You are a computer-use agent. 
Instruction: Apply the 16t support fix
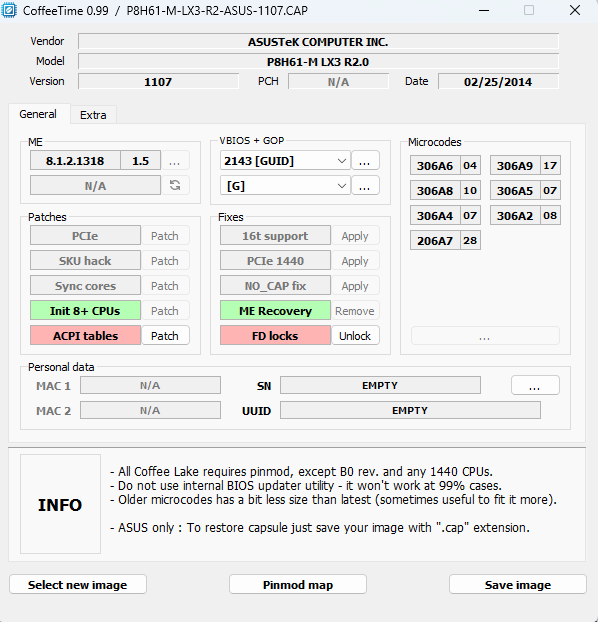click(355, 236)
